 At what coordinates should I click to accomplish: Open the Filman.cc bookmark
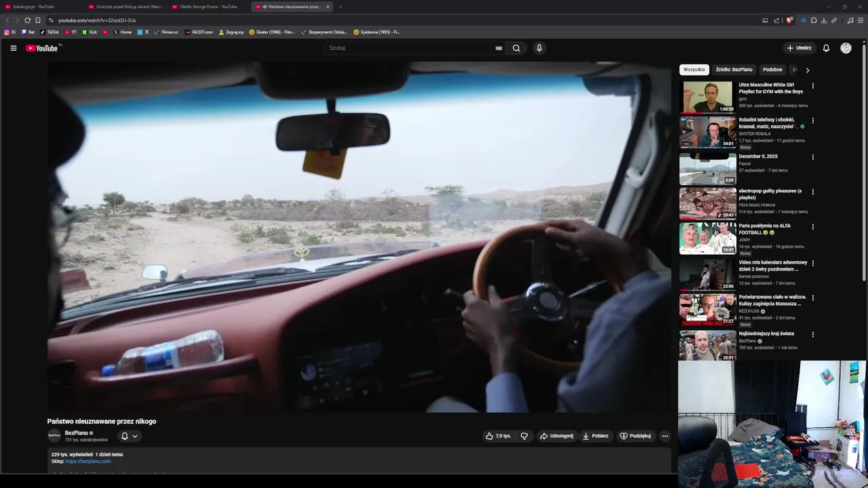click(x=166, y=32)
